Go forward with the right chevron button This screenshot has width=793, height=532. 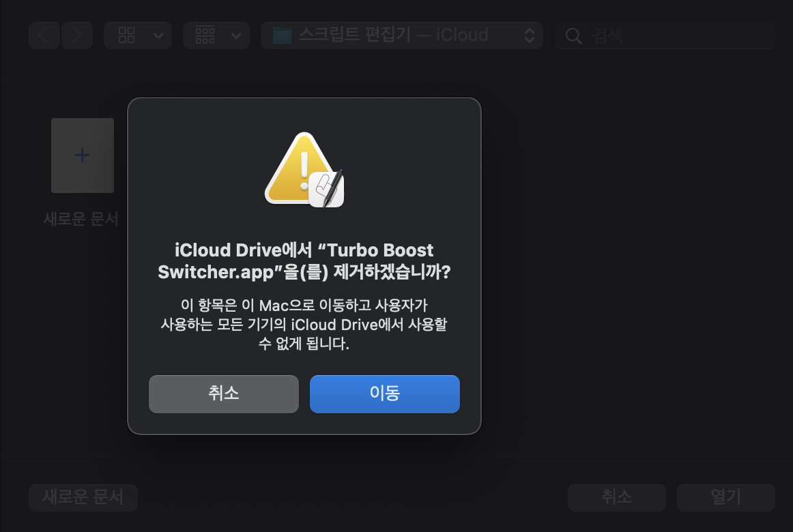click(x=77, y=35)
